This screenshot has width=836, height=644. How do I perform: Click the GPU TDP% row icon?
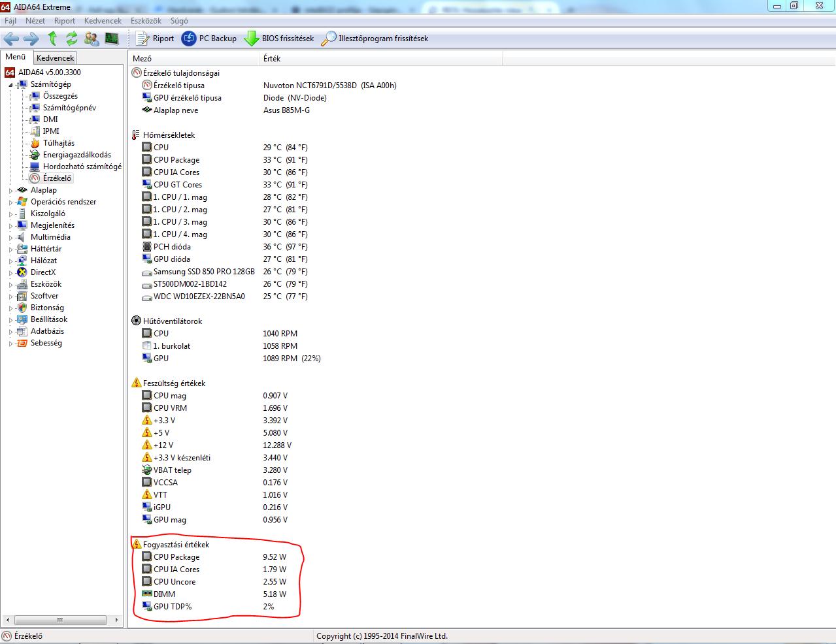coord(147,607)
